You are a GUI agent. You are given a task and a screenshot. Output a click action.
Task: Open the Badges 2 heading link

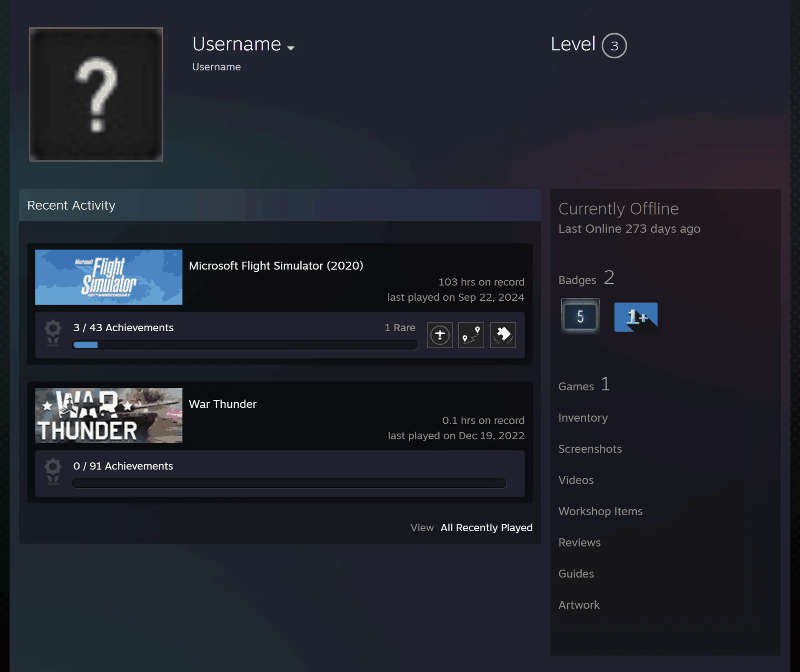pyautogui.click(x=586, y=278)
